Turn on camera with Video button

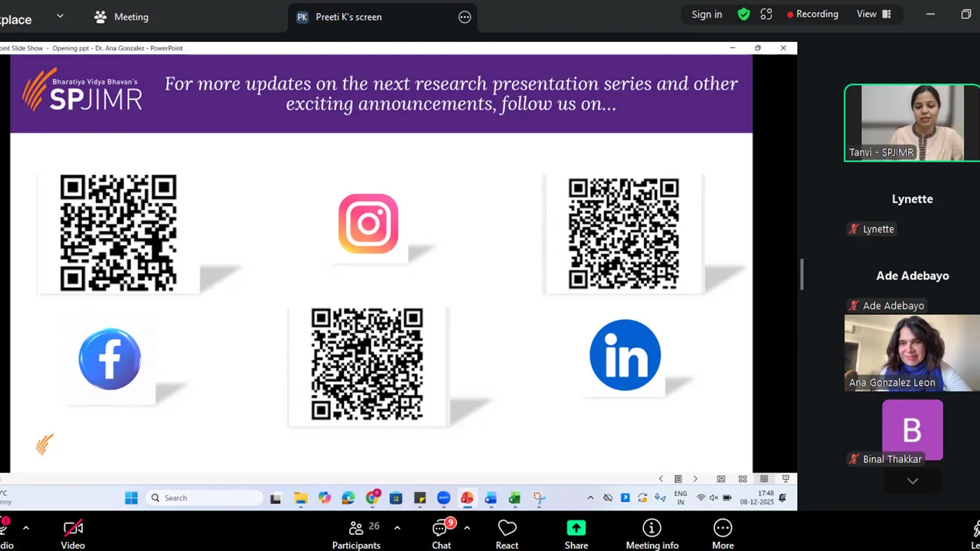coord(73,535)
